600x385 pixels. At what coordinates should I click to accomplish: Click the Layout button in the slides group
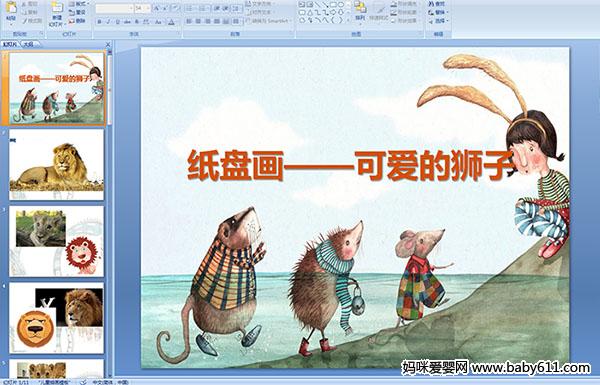[x=78, y=4]
